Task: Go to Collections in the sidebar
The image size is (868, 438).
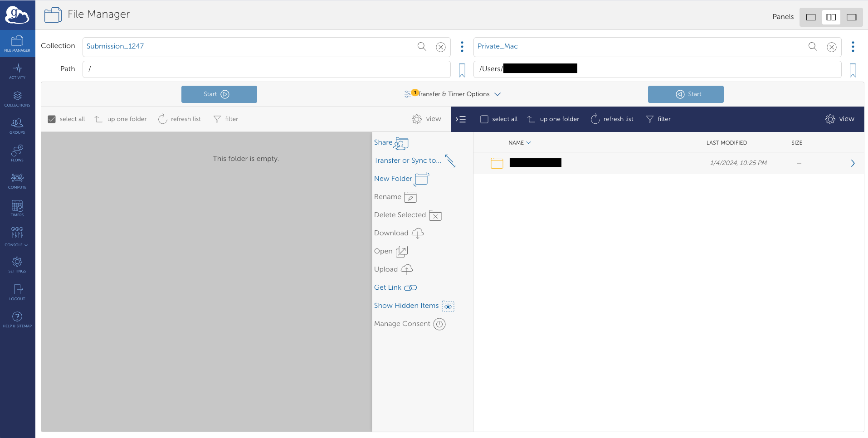Action: (x=17, y=98)
